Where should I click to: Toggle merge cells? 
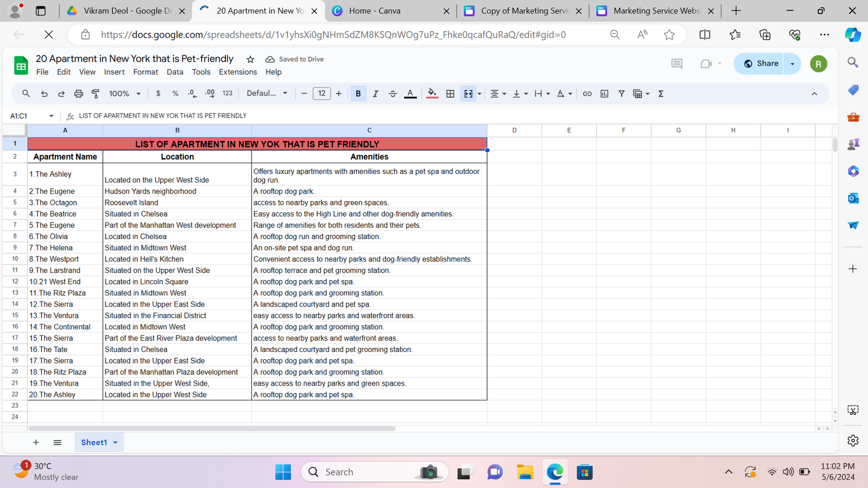click(x=468, y=94)
